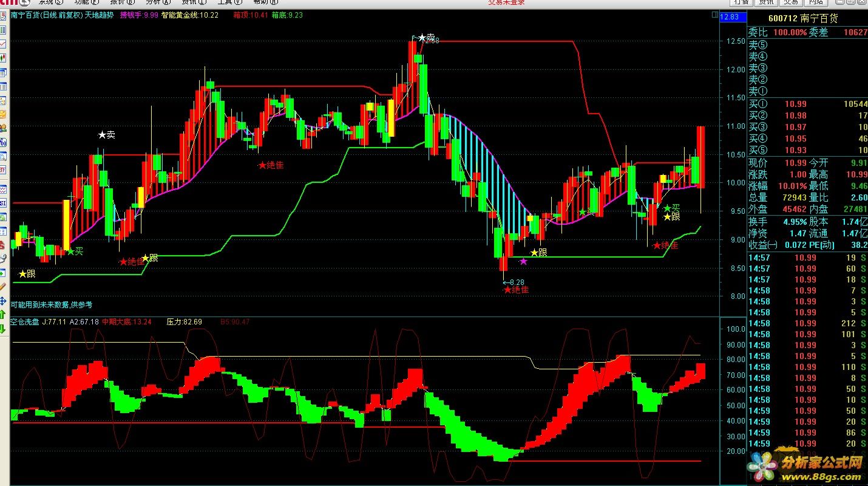This screenshot has width=868, height=486.
Task: Select the 卖① order book row
Action: tap(807, 92)
